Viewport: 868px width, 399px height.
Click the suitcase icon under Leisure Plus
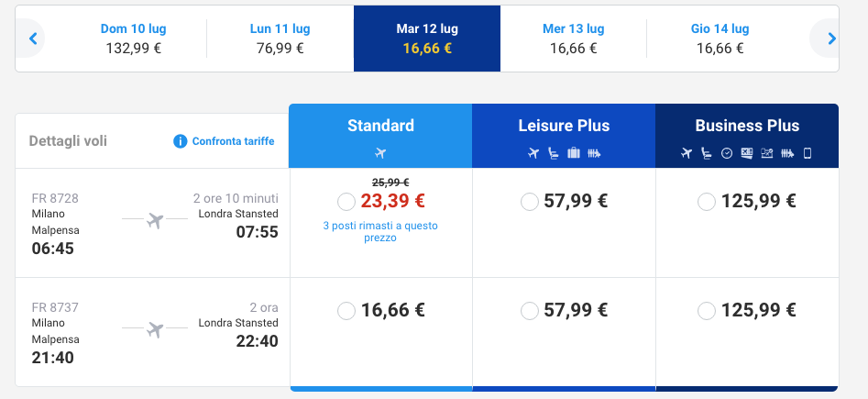pos(574,153)
